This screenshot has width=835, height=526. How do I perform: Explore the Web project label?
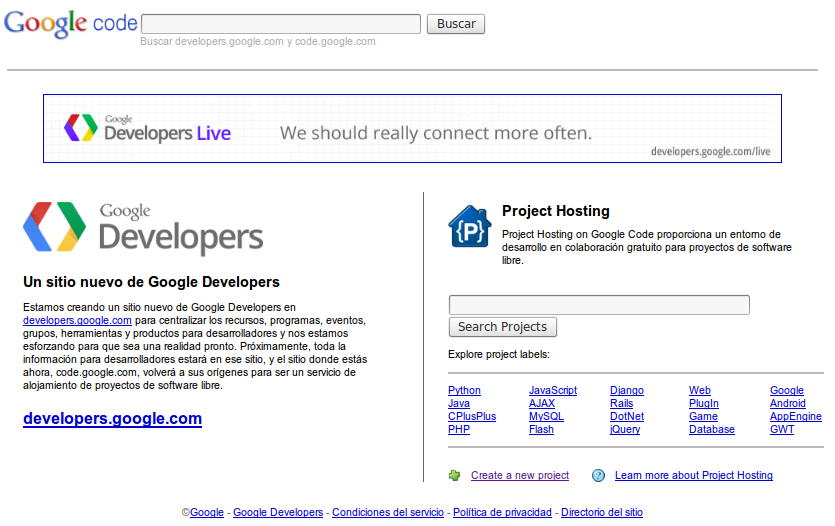pos(700,390)
